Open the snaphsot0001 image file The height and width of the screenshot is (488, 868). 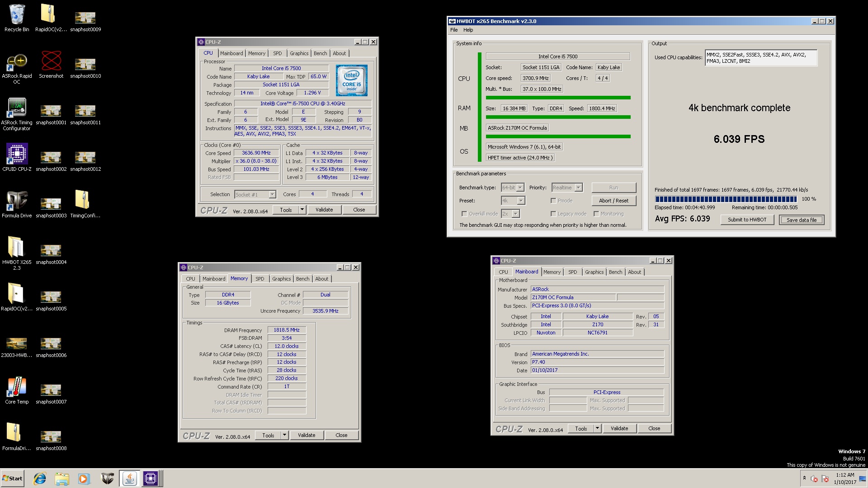(x=51, y=114)
